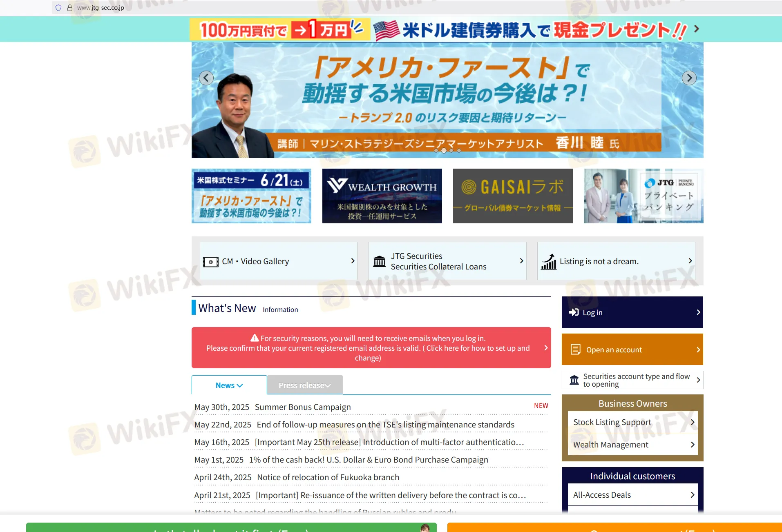Viewport: 782px width, 532px height.
Task: Click chevron at right of Open an account
Action: (x=698, y=350)
